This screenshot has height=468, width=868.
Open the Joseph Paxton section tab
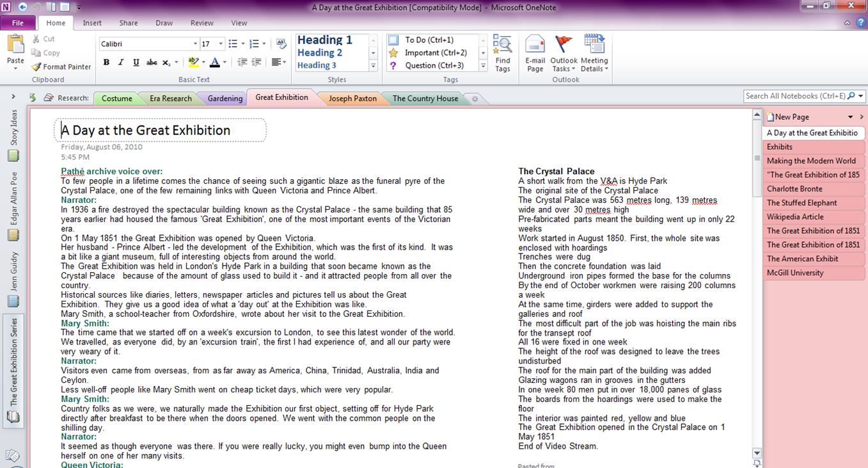pos(352,99)
